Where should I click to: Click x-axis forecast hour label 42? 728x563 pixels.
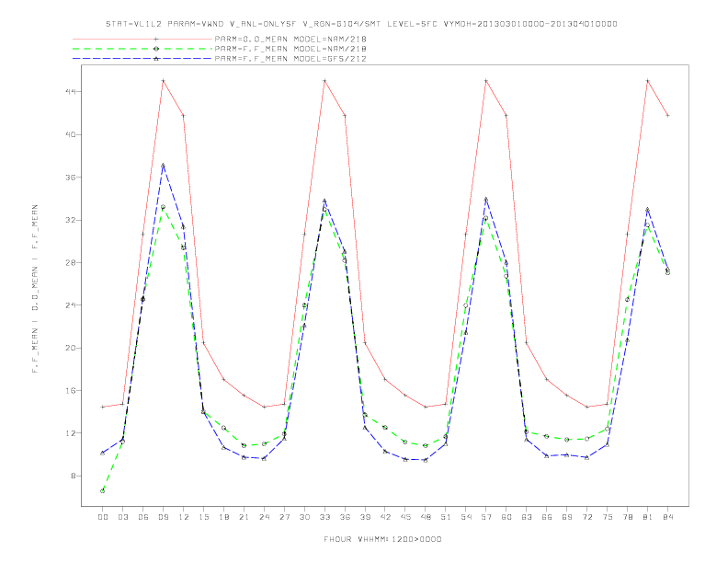(x=385, y=517)
